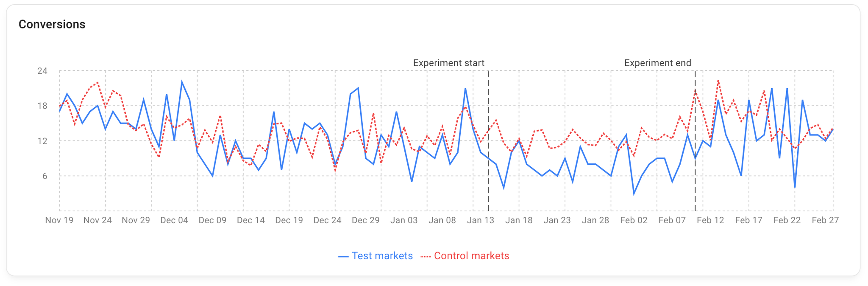Image resolution: width=868 pixels, height=286 pixels.
Task: Click the Dec 04 x-axis date label
Action: (174, 220)
